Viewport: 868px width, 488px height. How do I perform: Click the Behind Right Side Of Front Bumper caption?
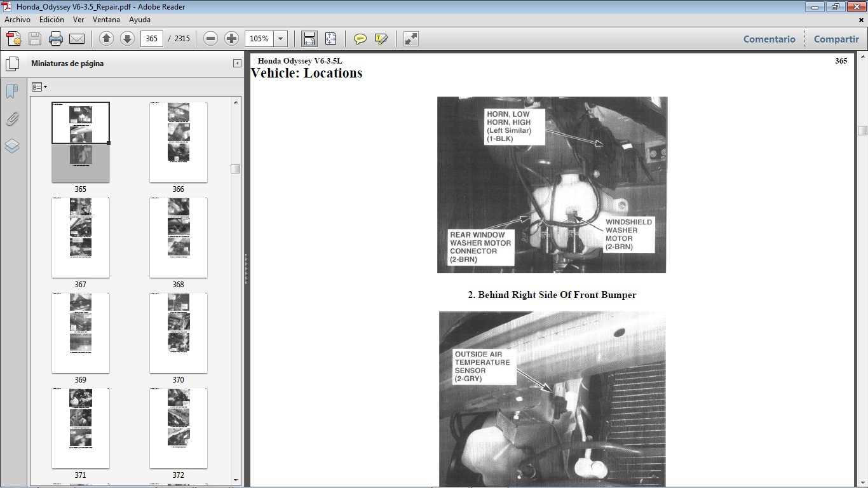(x=552, y=295)
